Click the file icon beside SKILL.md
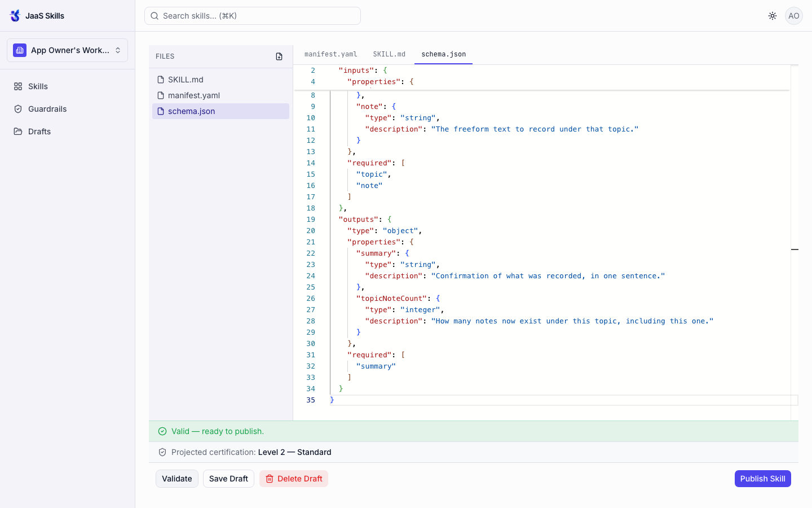The width and height of the screenshot is (812, 508). pos(161,80)
